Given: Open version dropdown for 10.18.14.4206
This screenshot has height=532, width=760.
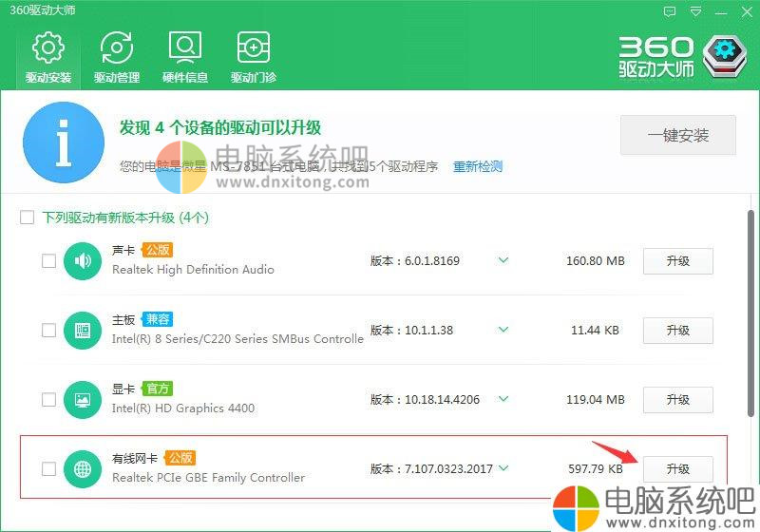Looking at the screenshot, I should (503, 399).
